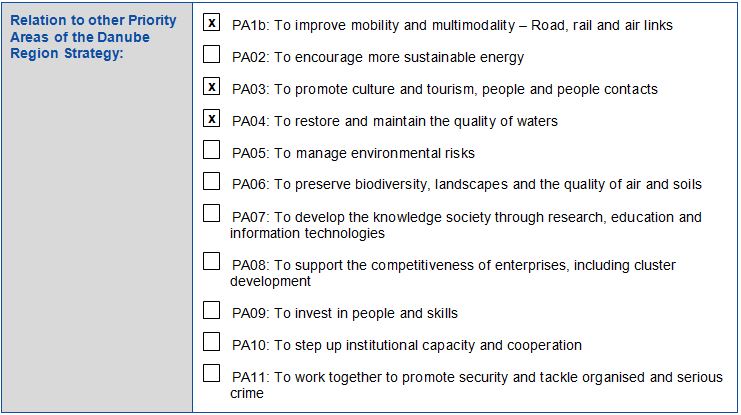
Task: Tick the PA09 people and skills checkbox
Action: pos(211,311)
